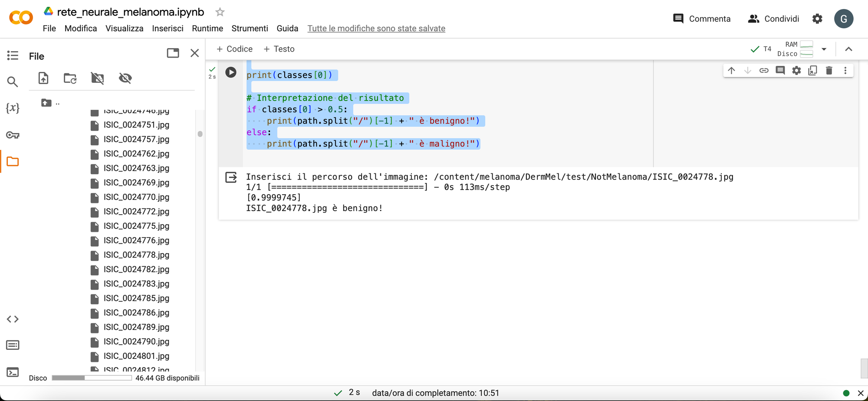The width and height of the screenshot is (868, 401).
Task: Open the variables {x} sidebar icon
Action: [x=13, y=108]
